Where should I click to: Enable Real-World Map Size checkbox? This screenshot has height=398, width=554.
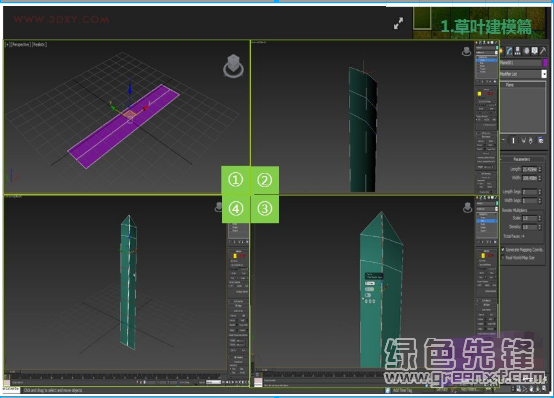pyautogui.click(x=503, y=258)
